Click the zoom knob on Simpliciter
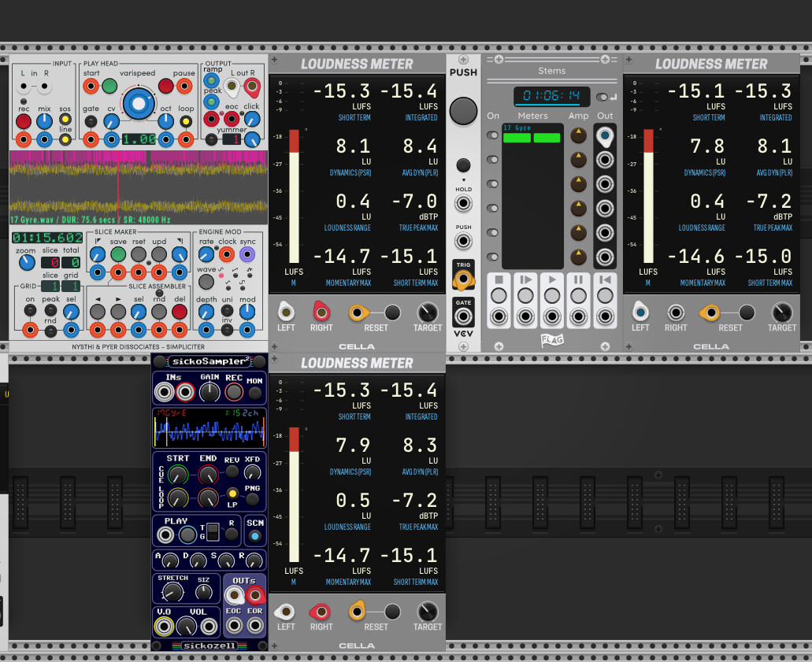The image size is (812, 662). coord(27,263)
